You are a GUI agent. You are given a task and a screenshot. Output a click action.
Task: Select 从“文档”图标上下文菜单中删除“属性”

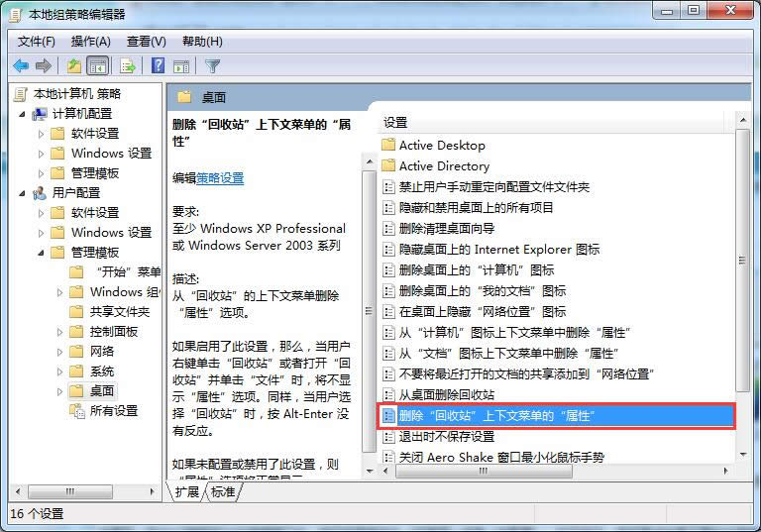pos(509,354)
